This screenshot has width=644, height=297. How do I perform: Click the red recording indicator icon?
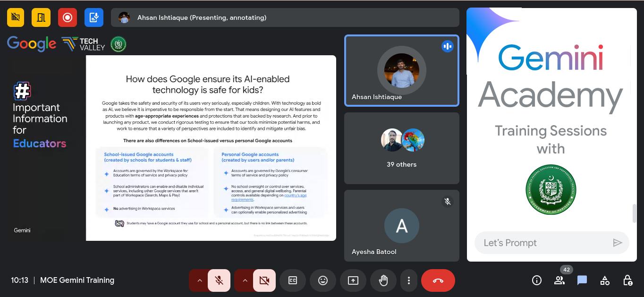[x=68, y=17]
